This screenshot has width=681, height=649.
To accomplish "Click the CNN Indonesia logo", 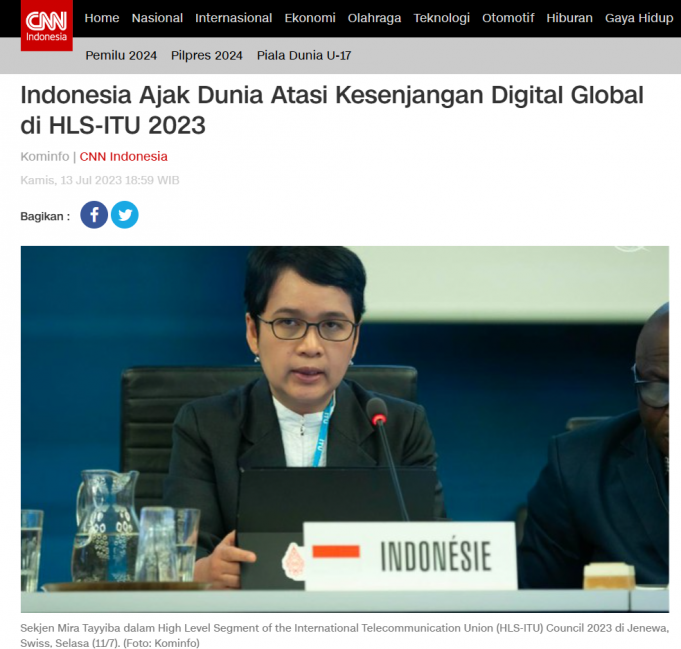I will tap(47, 26).
